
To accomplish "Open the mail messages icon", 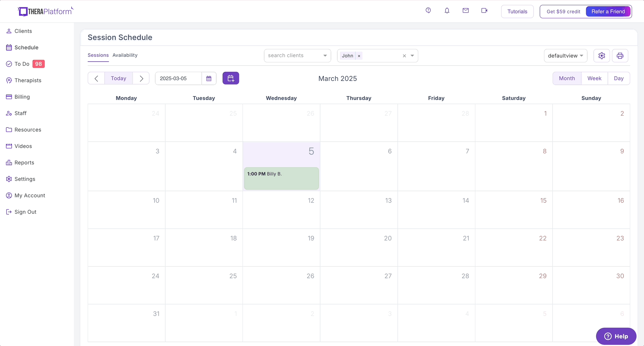I will [465, 10].
